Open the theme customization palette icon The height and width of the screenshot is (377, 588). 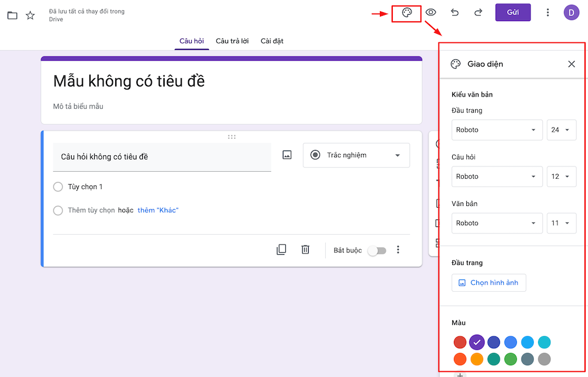coord(406,12)
